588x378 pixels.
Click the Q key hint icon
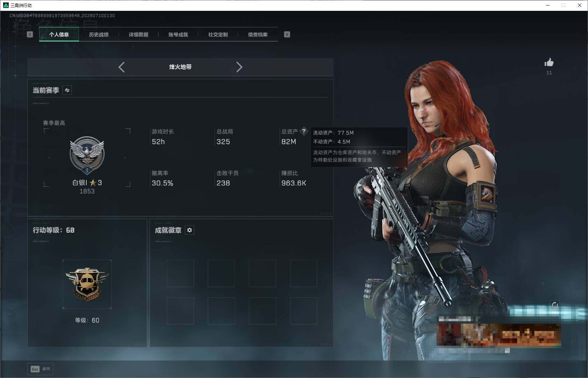coord(30,34)
